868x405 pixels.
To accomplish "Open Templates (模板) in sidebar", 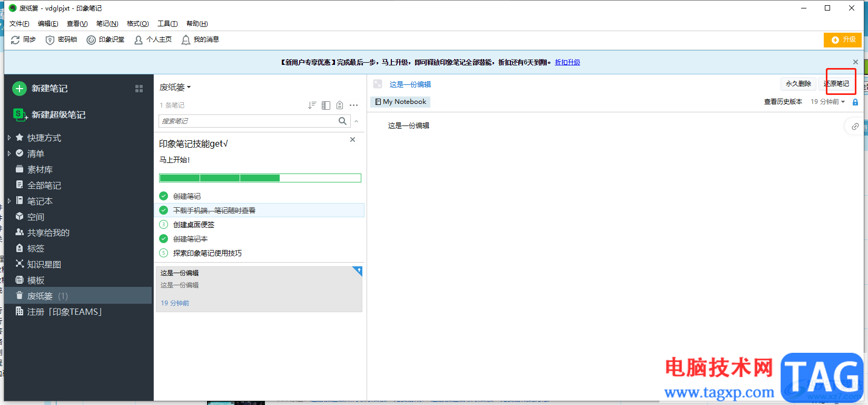I will coord(36,280).
